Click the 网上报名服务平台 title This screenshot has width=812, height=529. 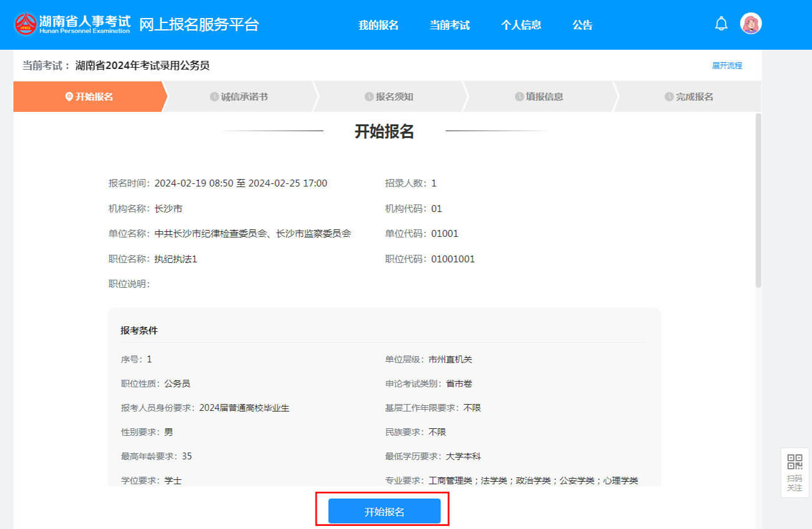coord(199,25)
